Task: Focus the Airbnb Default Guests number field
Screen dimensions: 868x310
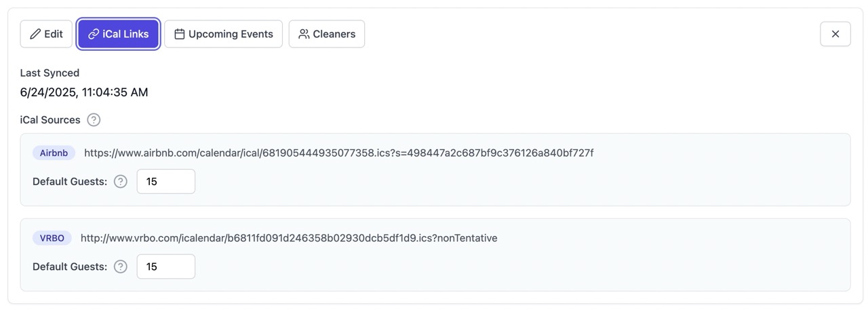Action: point(166,182)
